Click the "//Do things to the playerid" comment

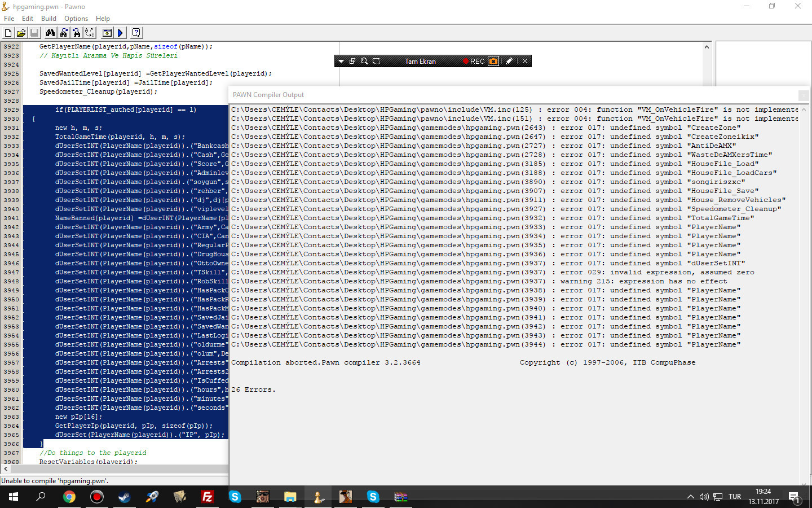[x=92, y=453]
